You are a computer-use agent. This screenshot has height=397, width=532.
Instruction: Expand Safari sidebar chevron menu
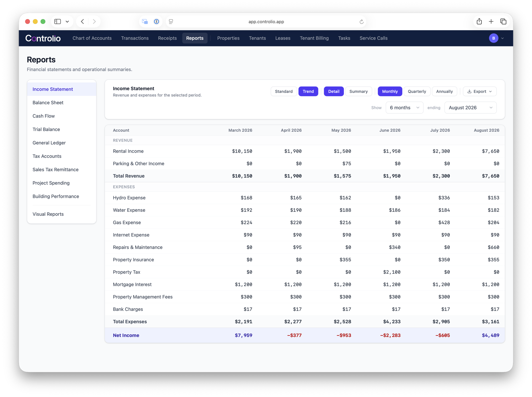[67, 22]
